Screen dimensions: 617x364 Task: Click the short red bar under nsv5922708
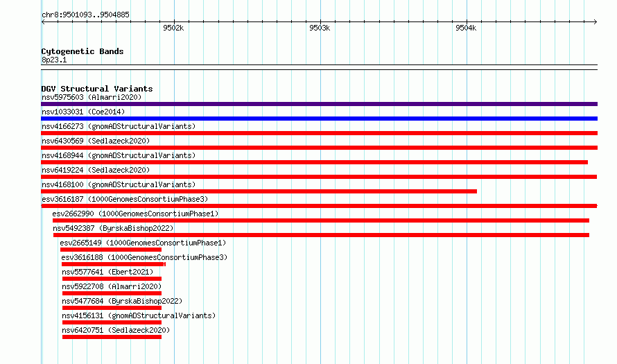pyautogui.click(x=112, y=293)
